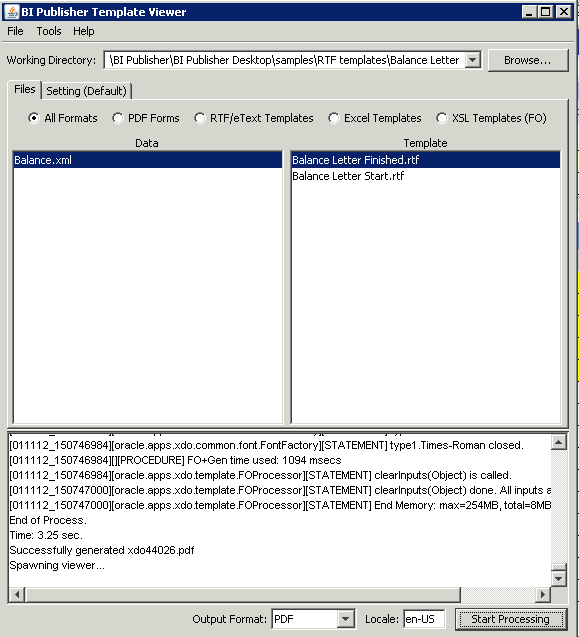Screen dimensions: 579x637
Task: Click log scroll down arrow
Action: (x=559, y=578)
